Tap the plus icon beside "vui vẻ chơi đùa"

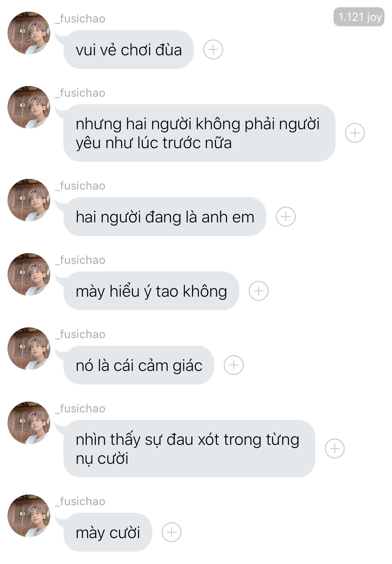(x=213, y=50)
